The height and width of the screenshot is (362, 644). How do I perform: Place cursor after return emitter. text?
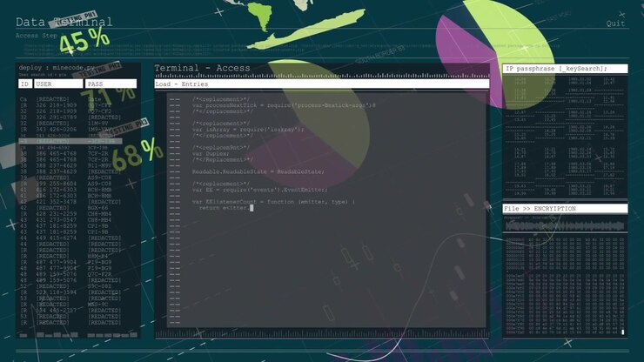point(252,208)
